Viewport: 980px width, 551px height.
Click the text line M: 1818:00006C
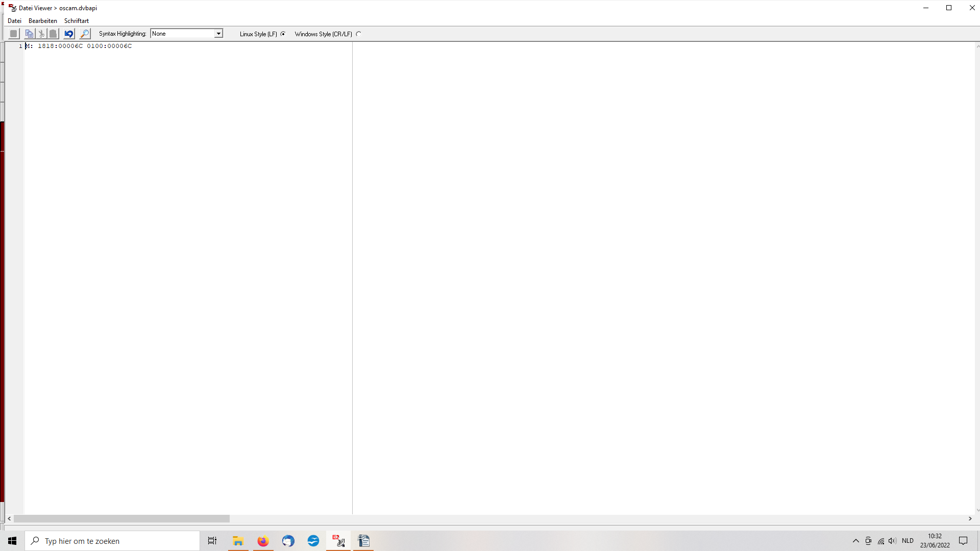[x=79, y=46]
